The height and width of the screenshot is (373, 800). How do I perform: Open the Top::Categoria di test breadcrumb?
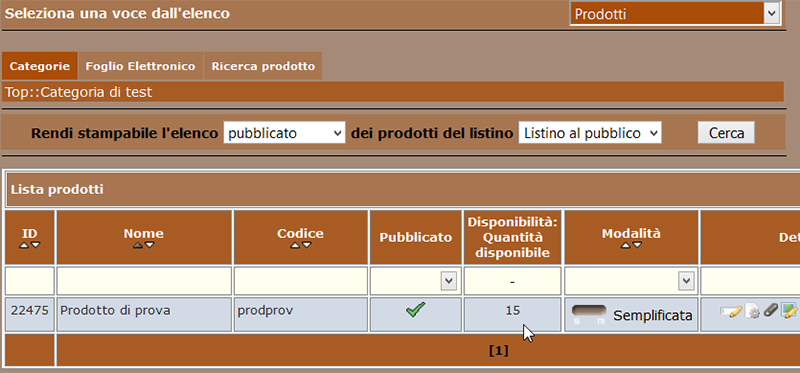coord(79,92)
